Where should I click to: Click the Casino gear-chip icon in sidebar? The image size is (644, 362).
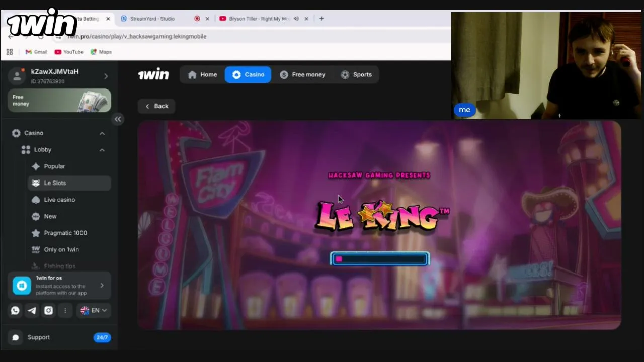pos(16,133)
